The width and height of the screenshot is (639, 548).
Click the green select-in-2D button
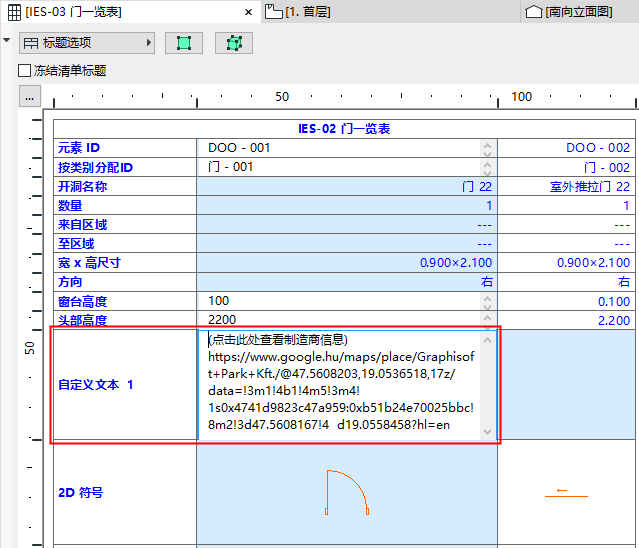click(184, 43)
